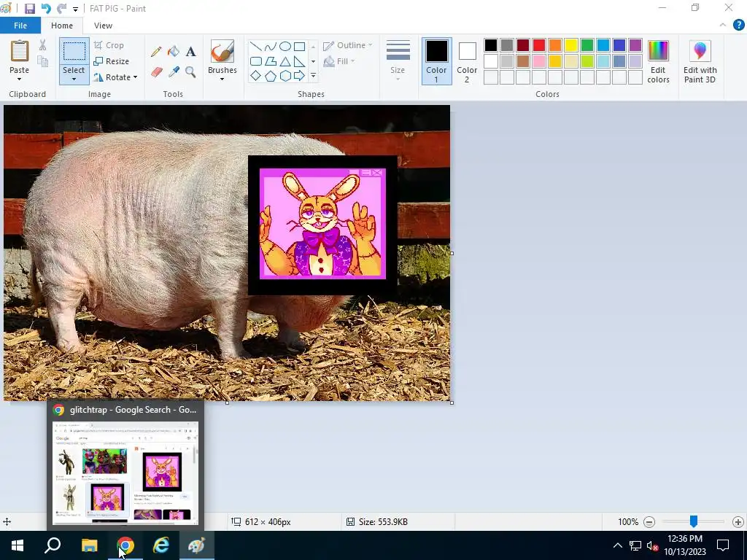Click the Crop button
This screenshot has height=560, width=747.
pos(109,45)
